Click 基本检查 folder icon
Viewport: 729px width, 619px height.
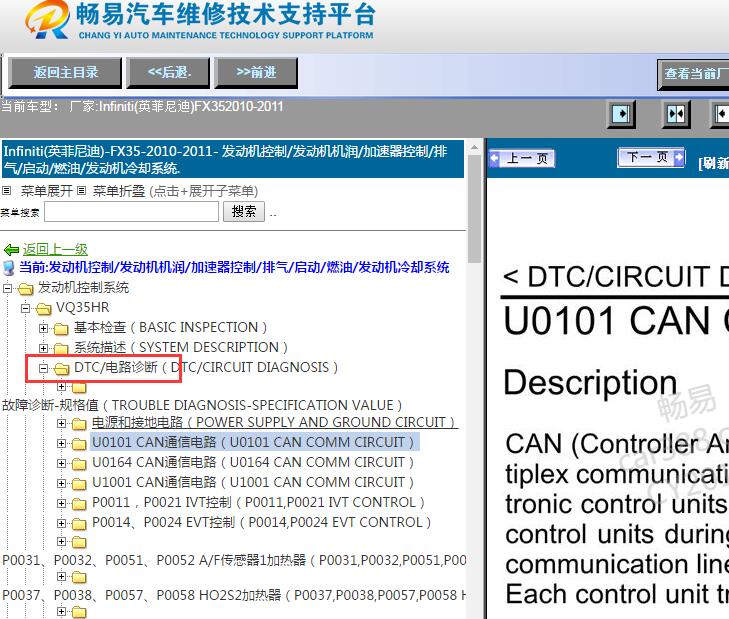61,329
